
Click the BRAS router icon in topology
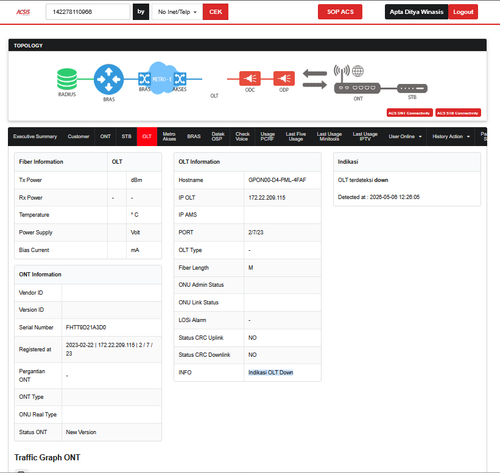pyautogui.click(x=109, y=79)
